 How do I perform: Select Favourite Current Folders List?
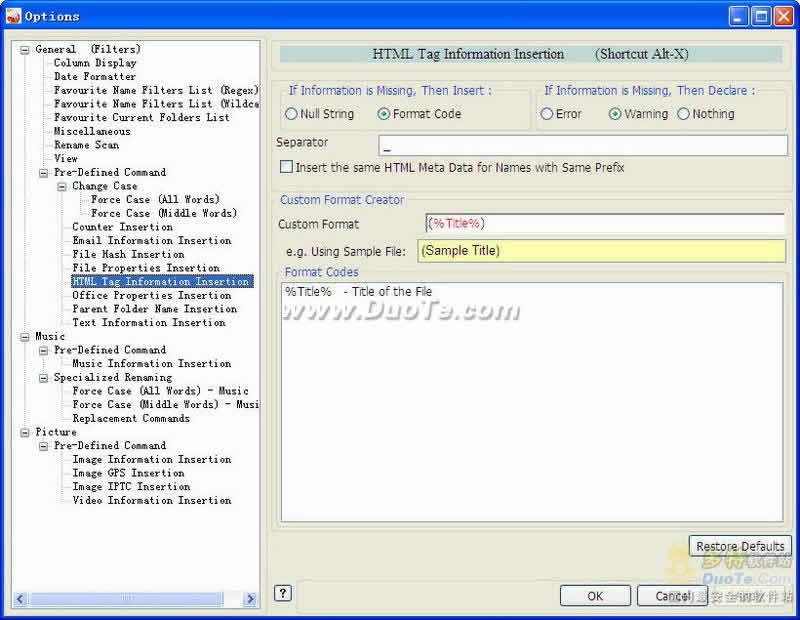[141, 117]
